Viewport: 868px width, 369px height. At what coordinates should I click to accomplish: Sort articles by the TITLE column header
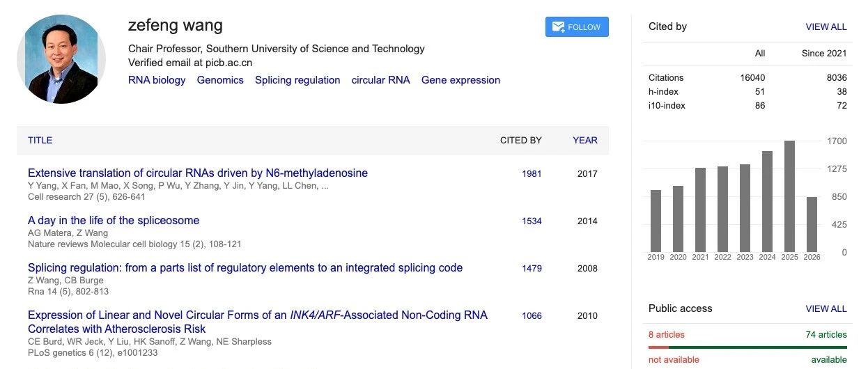[x=40, y=140]
